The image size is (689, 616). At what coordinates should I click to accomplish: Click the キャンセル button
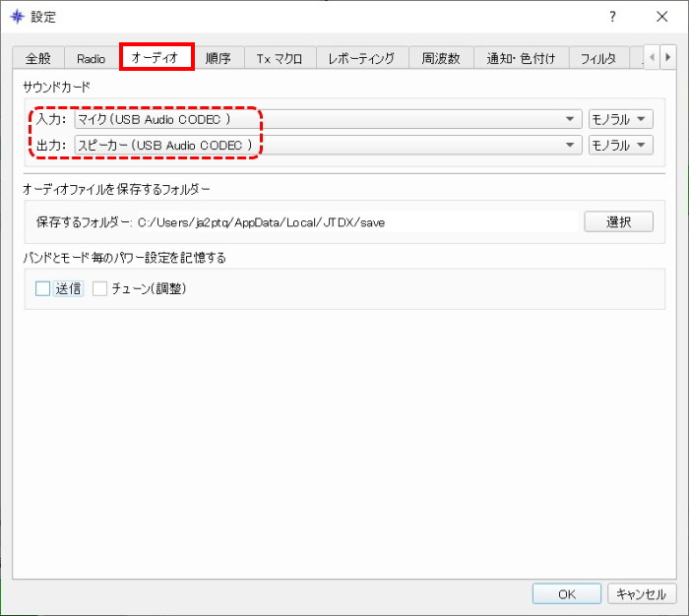pyautogui.click(x=642, y=594)
